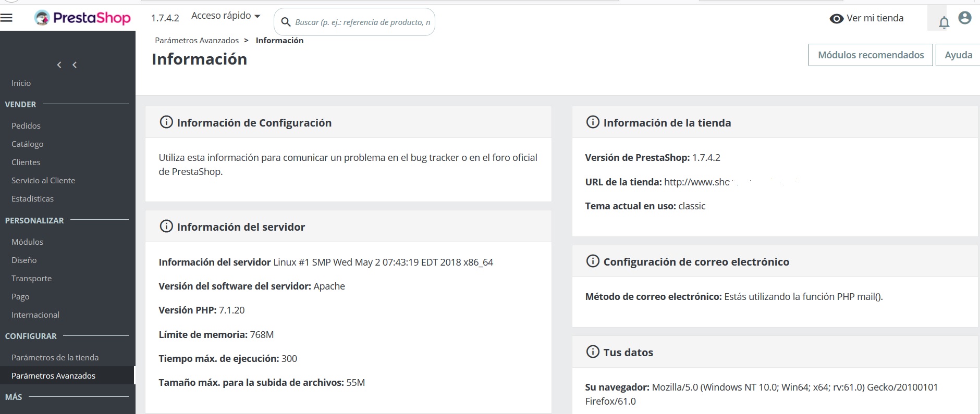980x414 pixels.
Task: Open the user profile avatar
Action: 965,18
